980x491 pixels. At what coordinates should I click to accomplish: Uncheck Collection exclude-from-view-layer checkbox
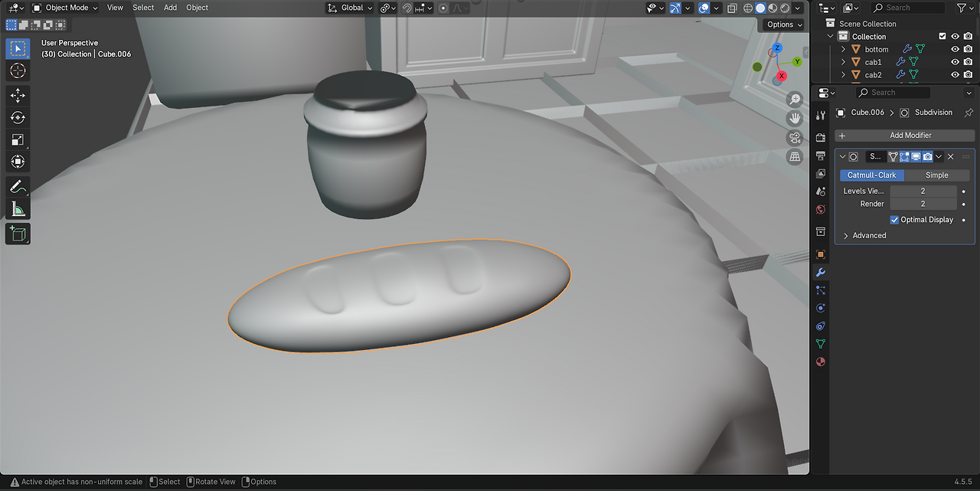(x=942, y=36)
